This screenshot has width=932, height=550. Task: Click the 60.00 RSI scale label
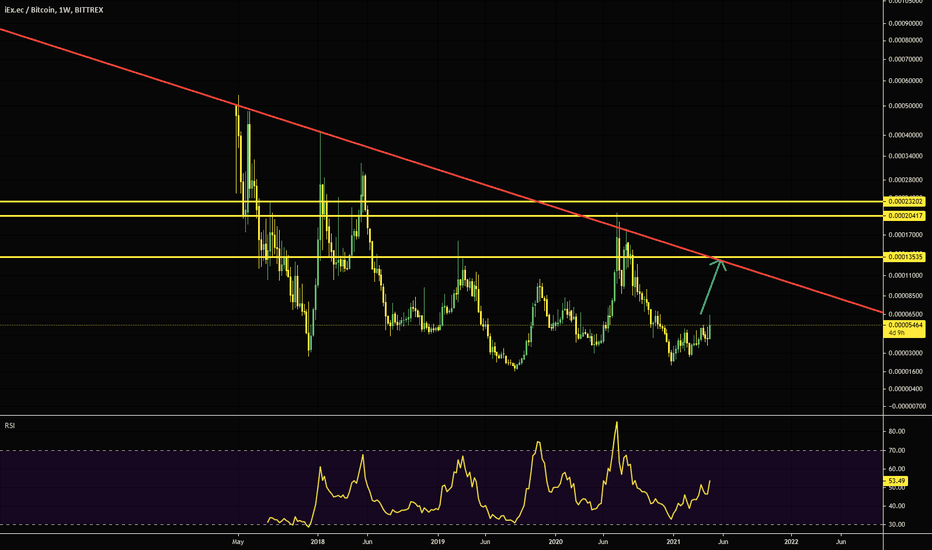point(897,469)
